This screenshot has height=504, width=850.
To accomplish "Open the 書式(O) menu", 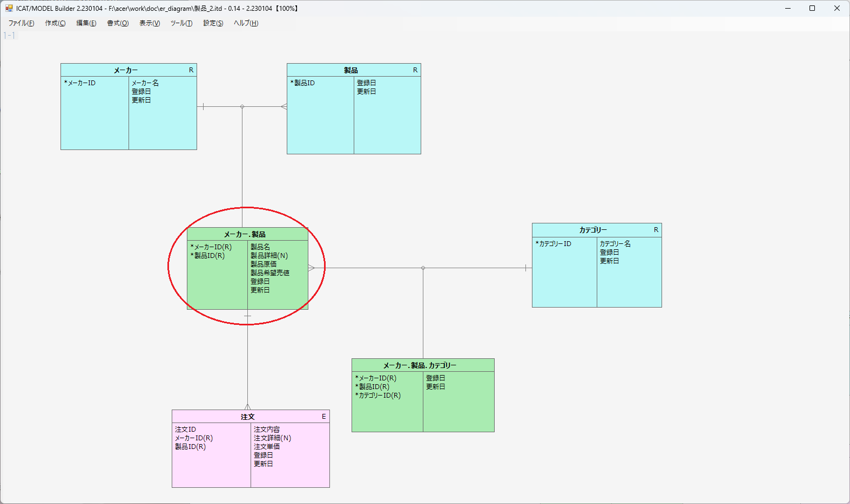I will pos(118,23).
